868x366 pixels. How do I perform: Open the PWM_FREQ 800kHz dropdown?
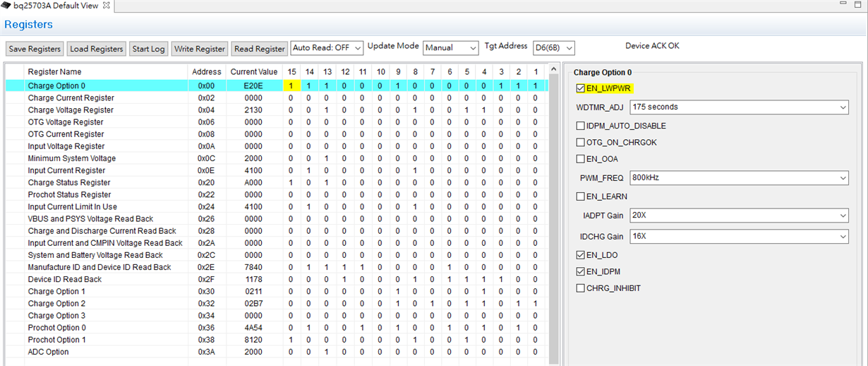click(x=739, y=177)
